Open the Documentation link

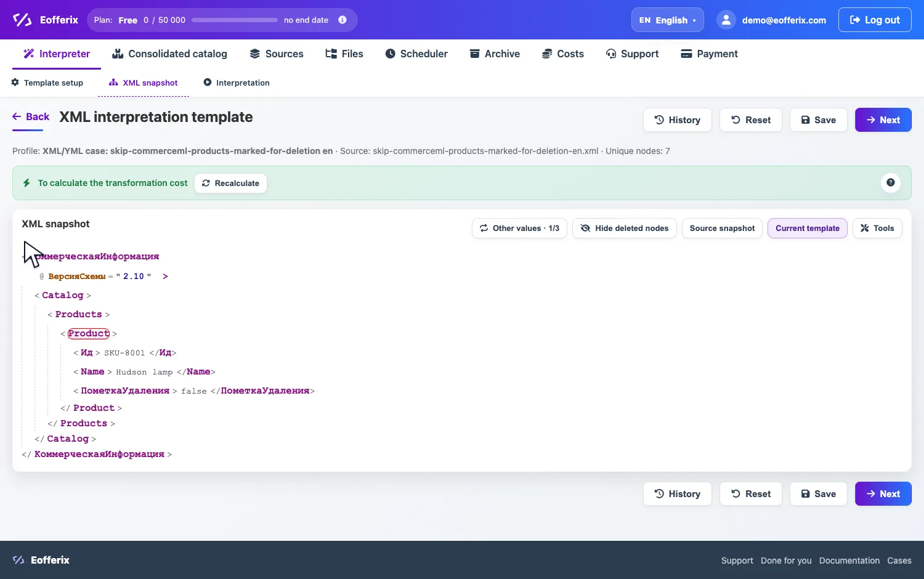point(849,561)
